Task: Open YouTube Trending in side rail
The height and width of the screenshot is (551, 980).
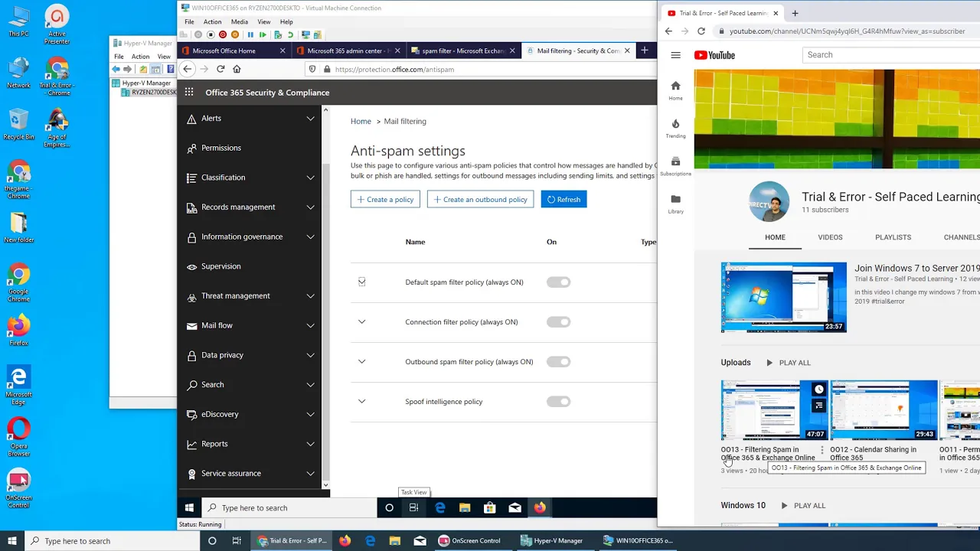Action: coord(675,128)
